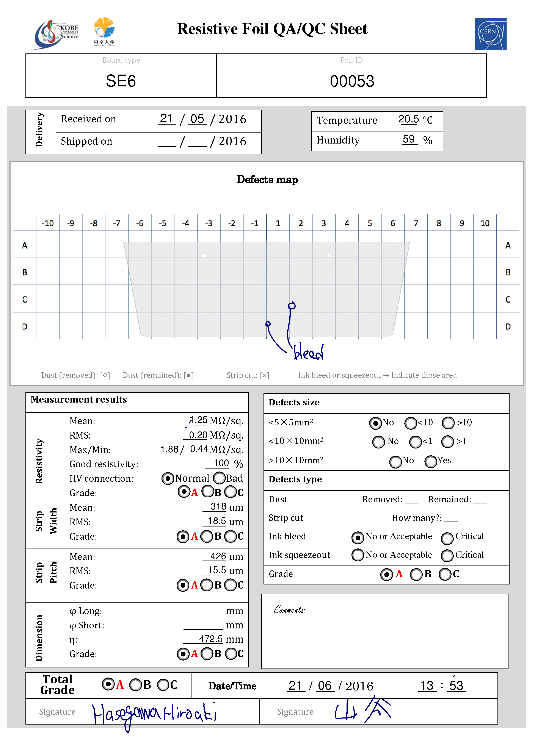Select Total Grade C
This screenshot has width=535, height=756.
(x=163, y=685)
